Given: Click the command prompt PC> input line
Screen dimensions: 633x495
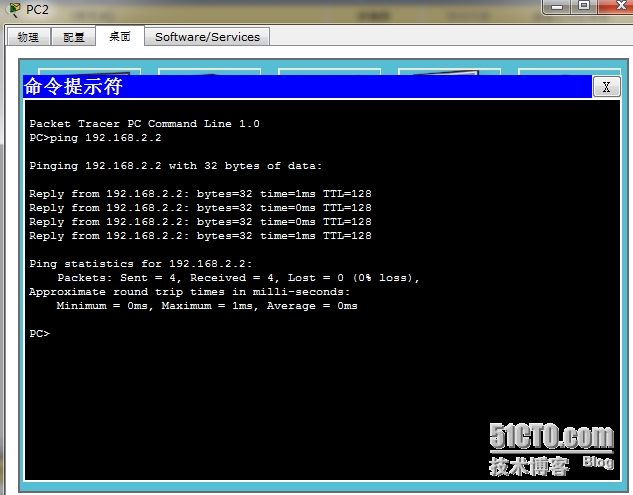Looking at the screenshot, I should click(x=40, y=334).
